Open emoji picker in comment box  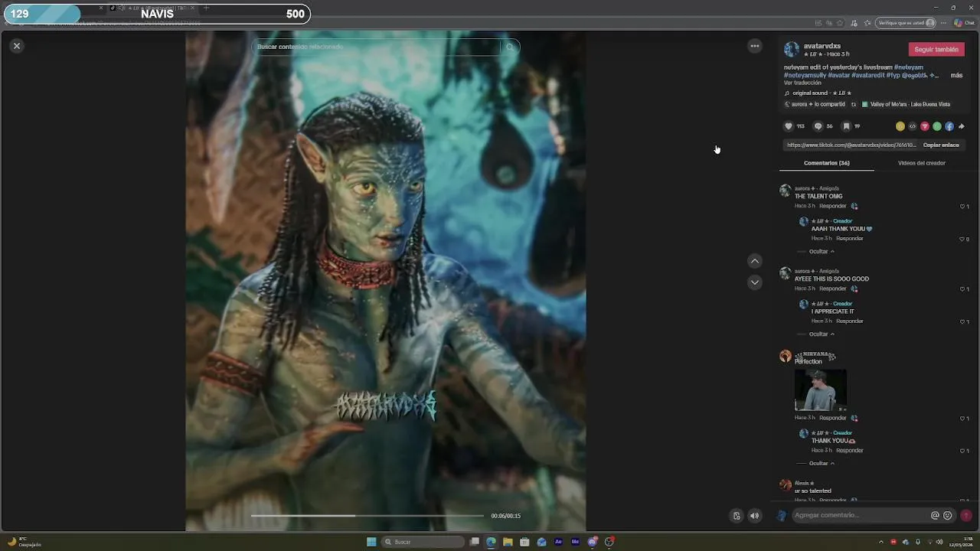[948, 516]
